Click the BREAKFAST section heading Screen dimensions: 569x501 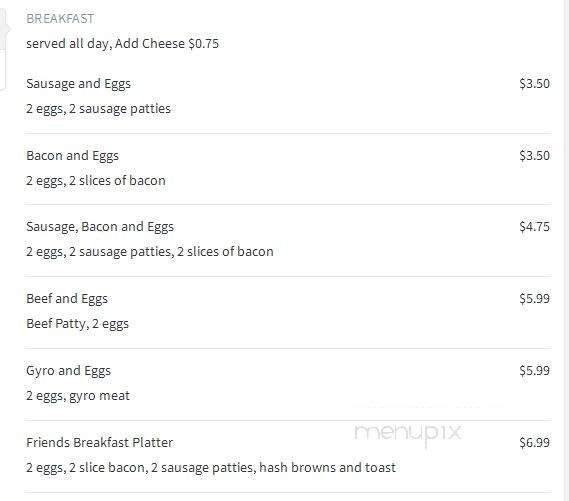(60, 19)
